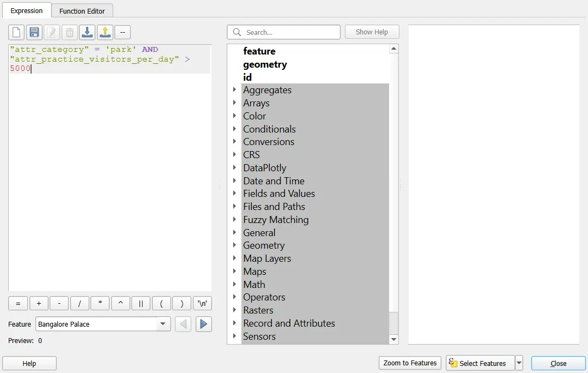Insert the caret power operator
Viewport: 588px width, 373px height.
point(120,304)
